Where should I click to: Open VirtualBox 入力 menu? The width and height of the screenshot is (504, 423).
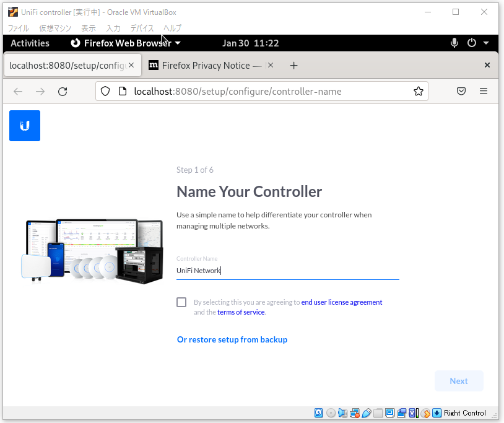tap(113, 28)
